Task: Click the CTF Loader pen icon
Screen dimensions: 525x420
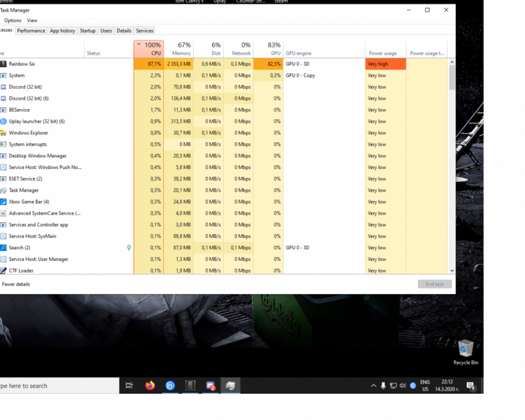Action: point(3,270)
